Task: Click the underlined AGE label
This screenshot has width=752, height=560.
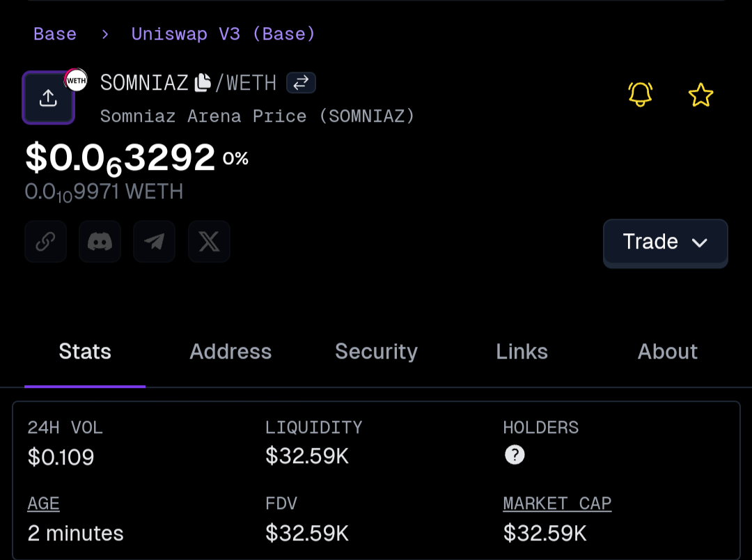Action: 43,504
